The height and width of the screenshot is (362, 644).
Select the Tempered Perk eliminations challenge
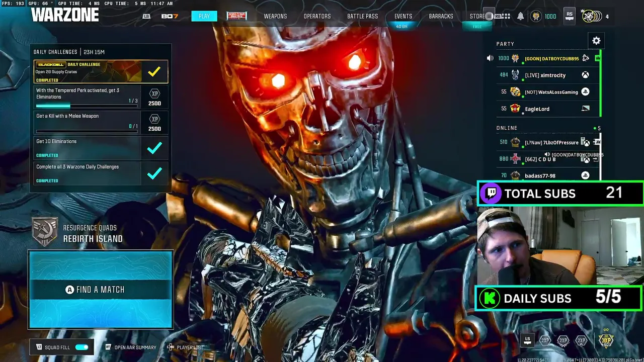(101, 97)
